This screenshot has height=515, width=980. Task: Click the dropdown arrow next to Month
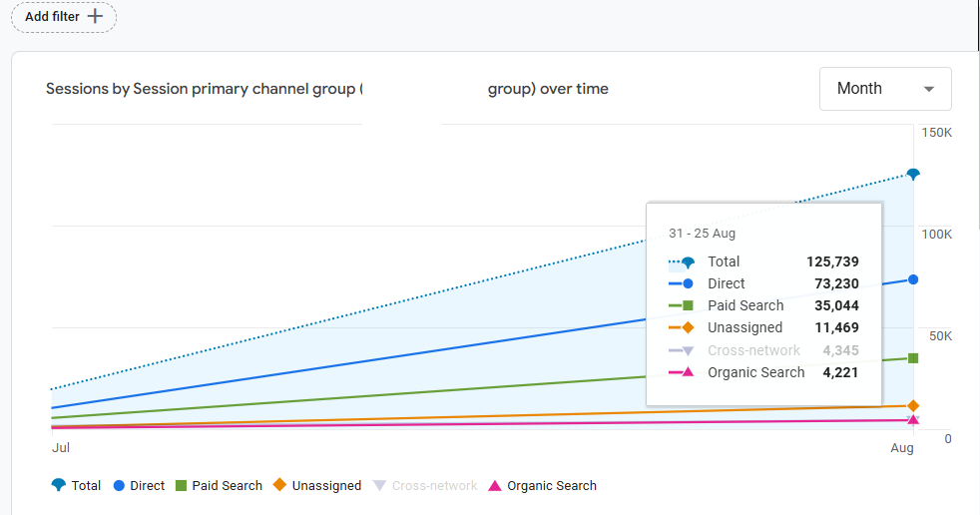coord(929,90)
